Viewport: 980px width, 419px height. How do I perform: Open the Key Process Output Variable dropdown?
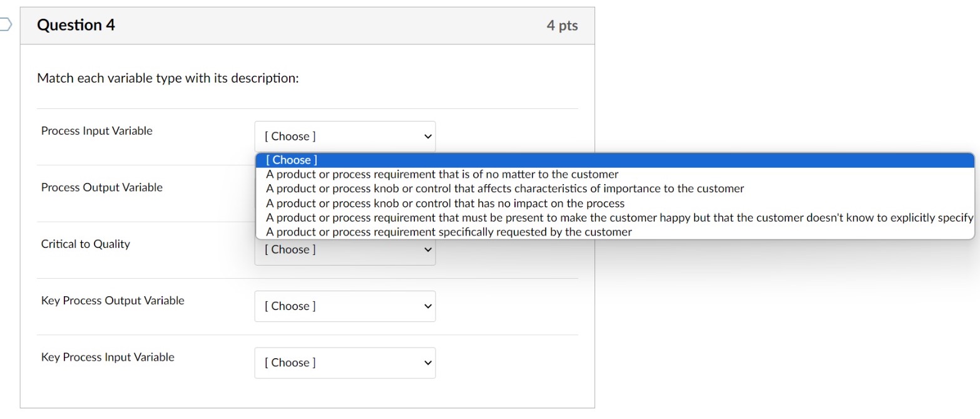tap(345, 306)
